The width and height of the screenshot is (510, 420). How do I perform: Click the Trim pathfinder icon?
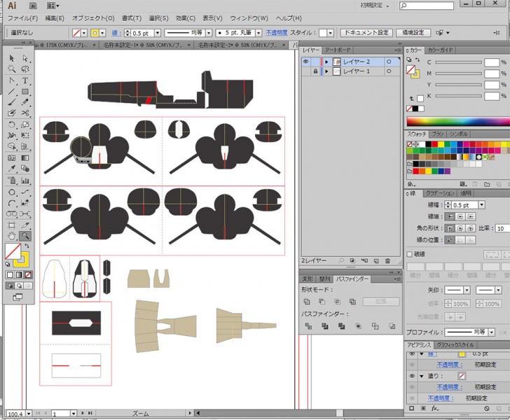(324, 326)
